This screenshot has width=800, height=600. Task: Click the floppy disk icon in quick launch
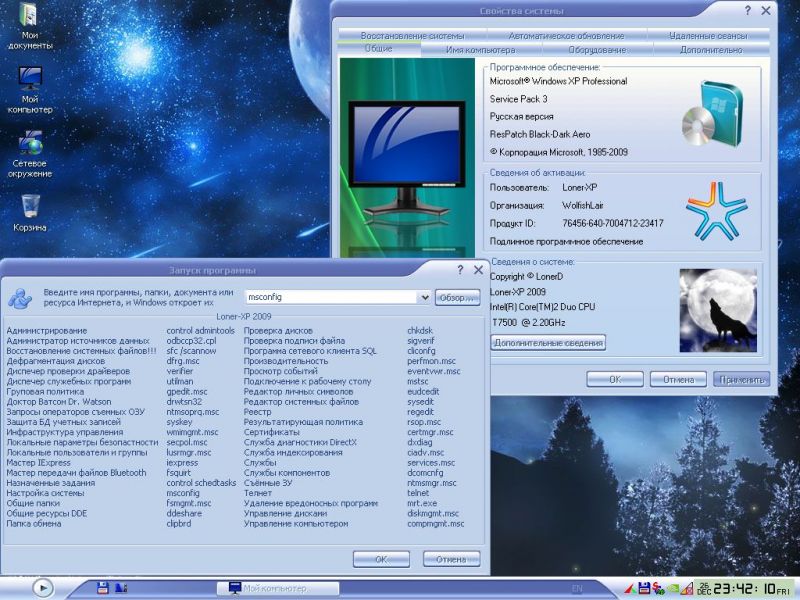102,588
